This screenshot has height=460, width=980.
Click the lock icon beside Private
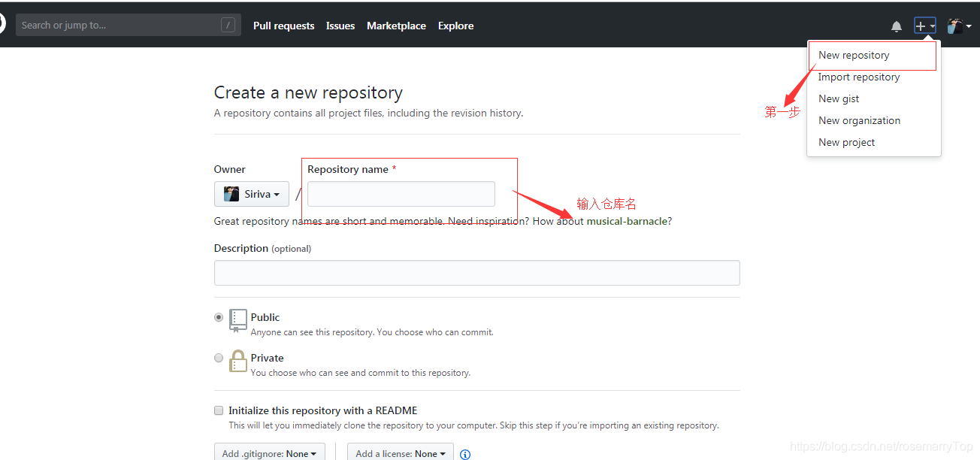point(238,361)
